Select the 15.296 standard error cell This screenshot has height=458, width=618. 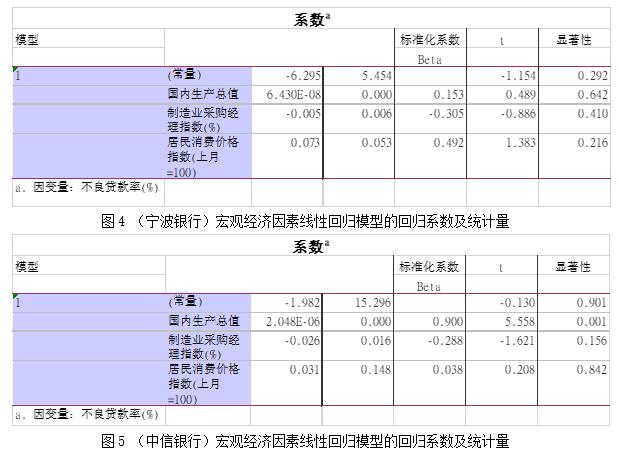tap(357, 303)
